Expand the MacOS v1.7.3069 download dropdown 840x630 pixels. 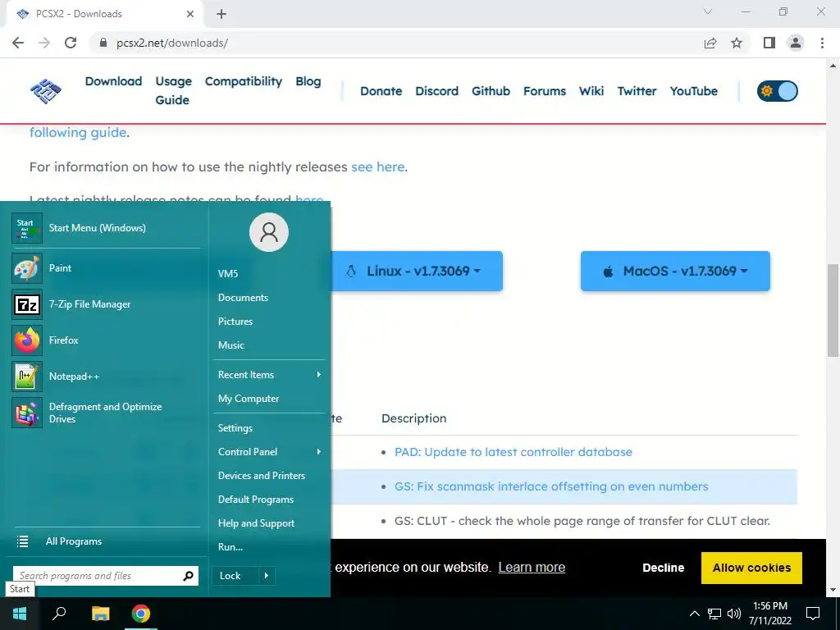pyautogui.click(x=675, y=271)
